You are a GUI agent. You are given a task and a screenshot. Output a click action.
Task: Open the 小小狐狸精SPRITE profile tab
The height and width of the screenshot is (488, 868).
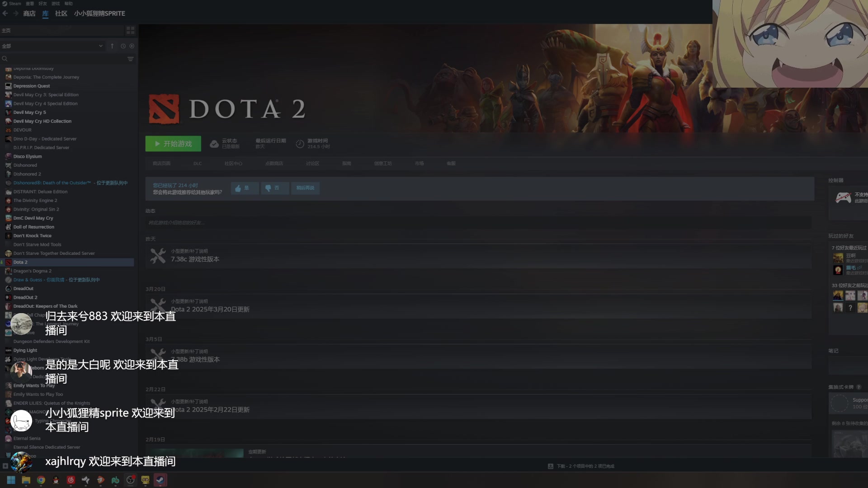coord(99,14)
